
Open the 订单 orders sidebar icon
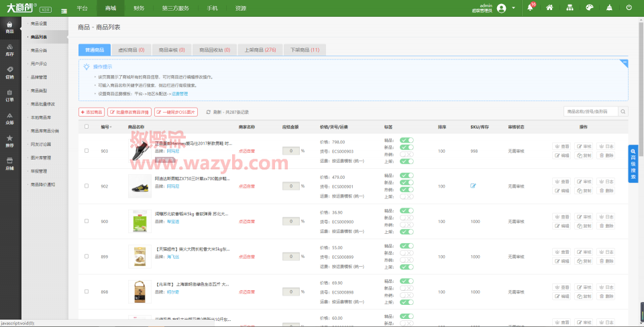click(x=10, y=96)
